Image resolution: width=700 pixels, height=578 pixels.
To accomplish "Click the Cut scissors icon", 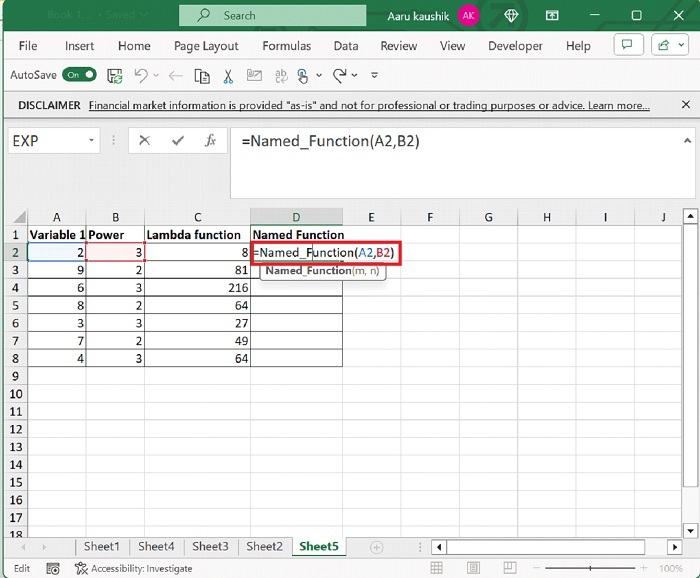I will tap(228, 76).
